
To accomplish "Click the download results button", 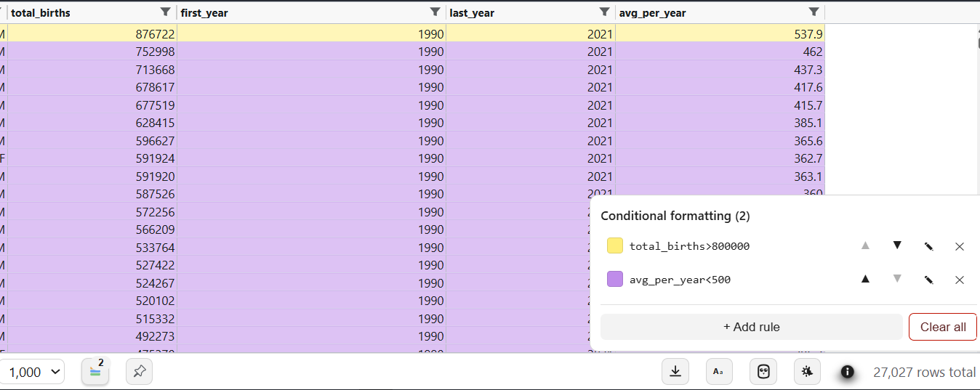I will 675,372.
